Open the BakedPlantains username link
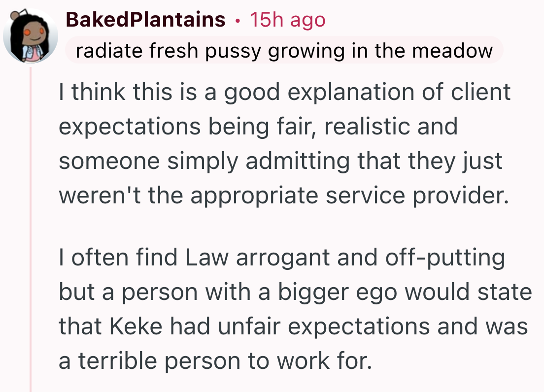544x392 pixels. pyautogui.click(x=146, y=19)
